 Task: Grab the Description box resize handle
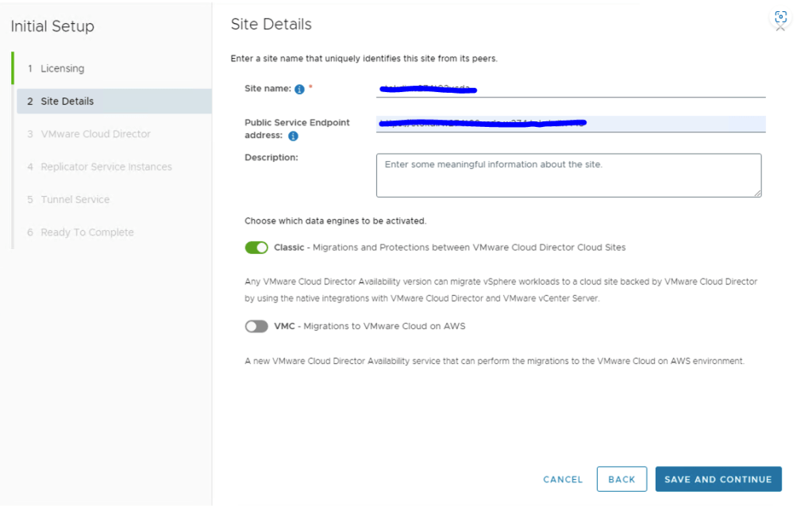[757, 192]
